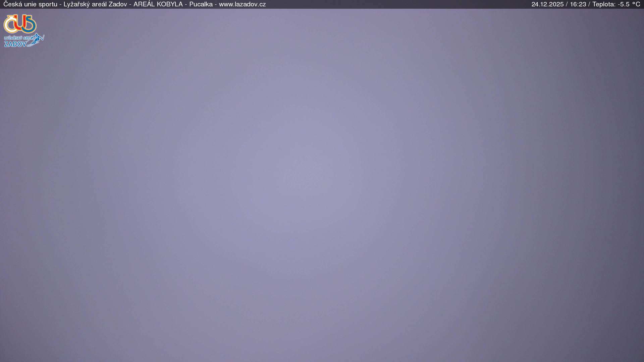Click the 'Teplota:' temperature label
The height and width of the screenshot is (362, 644).
click(604, 4)
